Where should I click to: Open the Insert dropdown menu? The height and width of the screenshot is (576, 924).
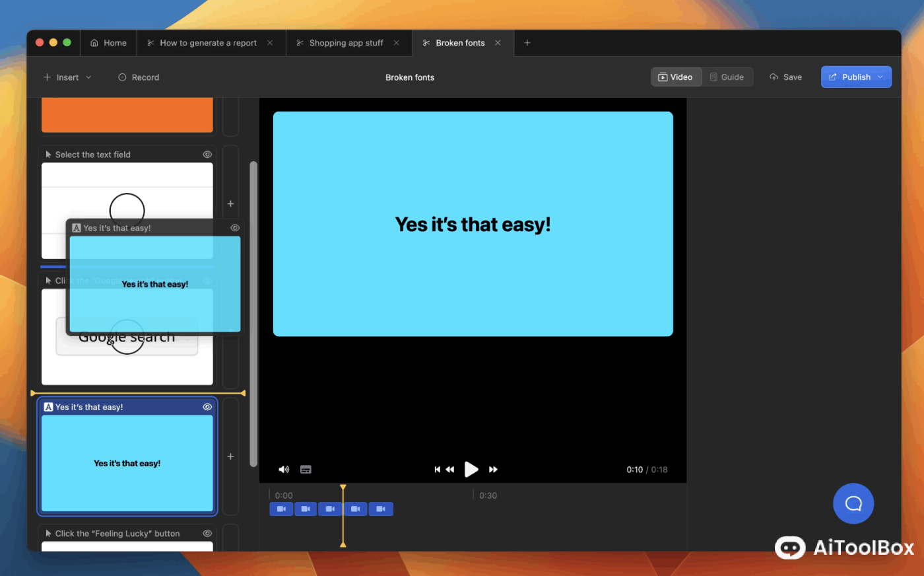[67, 77]
